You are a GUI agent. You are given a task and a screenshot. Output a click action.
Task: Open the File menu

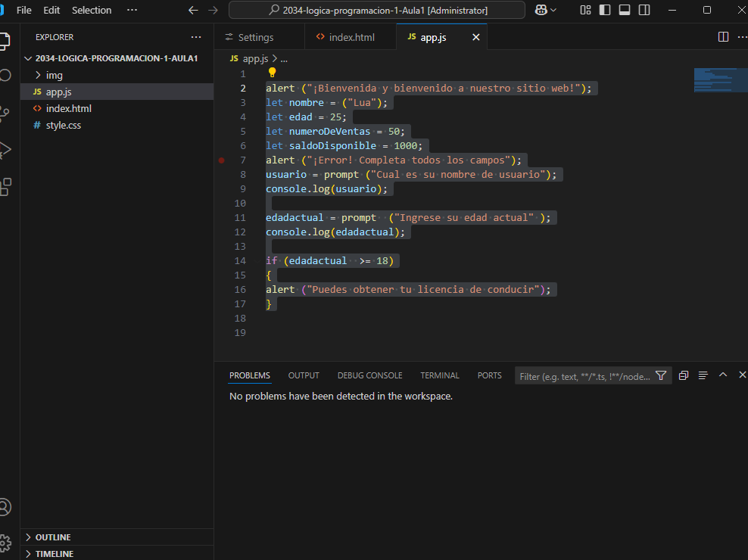point(24,10)
